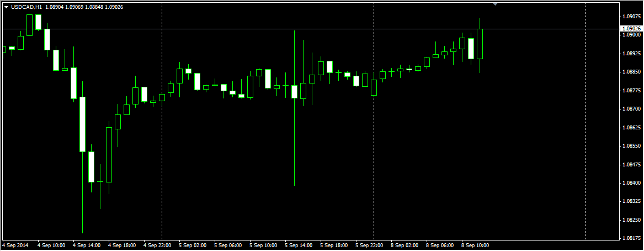Click the 1.08850 price axis label
This screenshot has height=251, width=644.
coord(631,72)
